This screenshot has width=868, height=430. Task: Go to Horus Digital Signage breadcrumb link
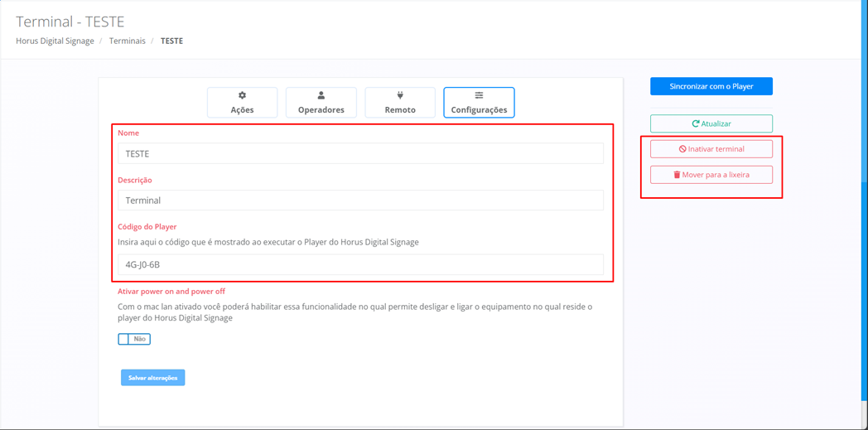[x=55, y=41]
